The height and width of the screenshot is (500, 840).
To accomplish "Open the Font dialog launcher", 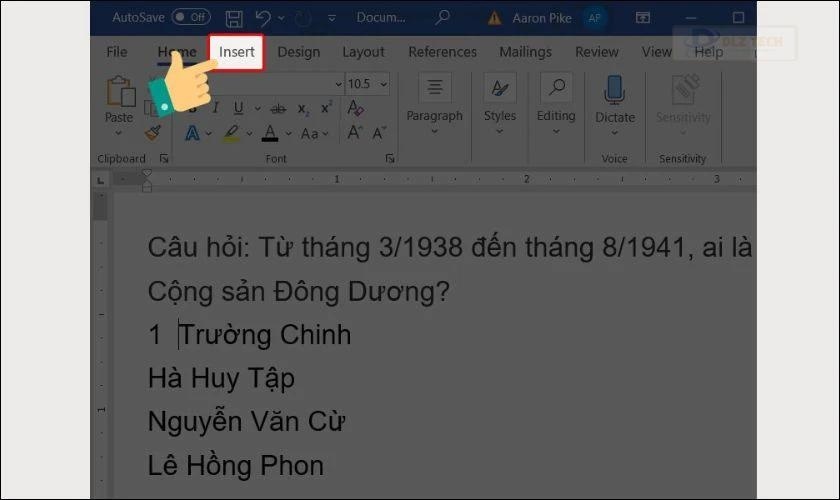I will pyautogui.click(x=390, y=159).
